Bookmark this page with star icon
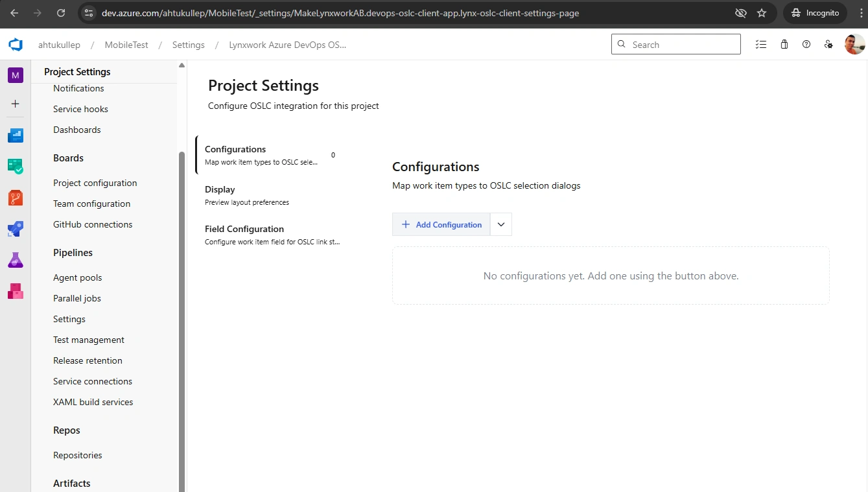Viewport: 868px width, 492px height. [762, 13]
